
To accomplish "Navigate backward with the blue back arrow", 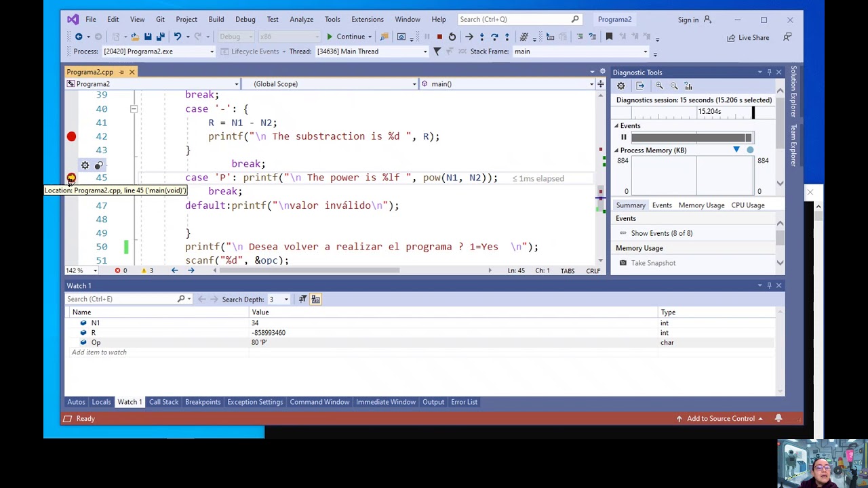I will pyautogui.click(x=79, y=37).
